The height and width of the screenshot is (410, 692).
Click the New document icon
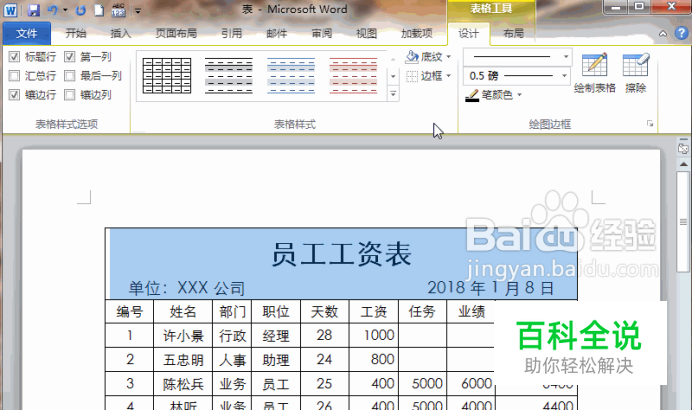point(99,10)
